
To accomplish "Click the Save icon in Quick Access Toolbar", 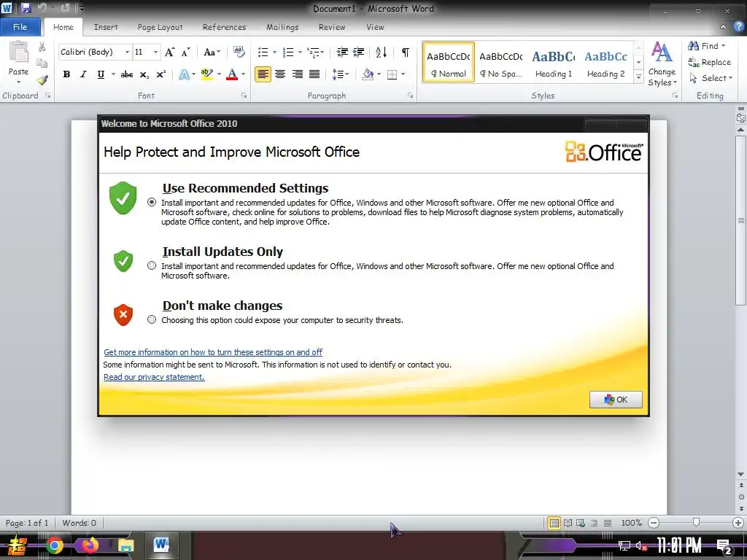I will [x=26, y=8].
